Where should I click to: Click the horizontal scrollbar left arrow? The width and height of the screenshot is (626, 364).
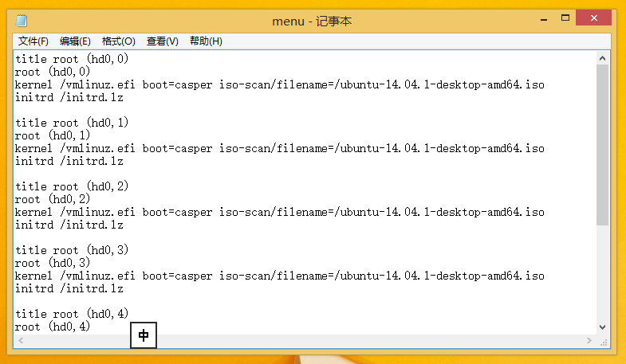[x=21, y=340]
